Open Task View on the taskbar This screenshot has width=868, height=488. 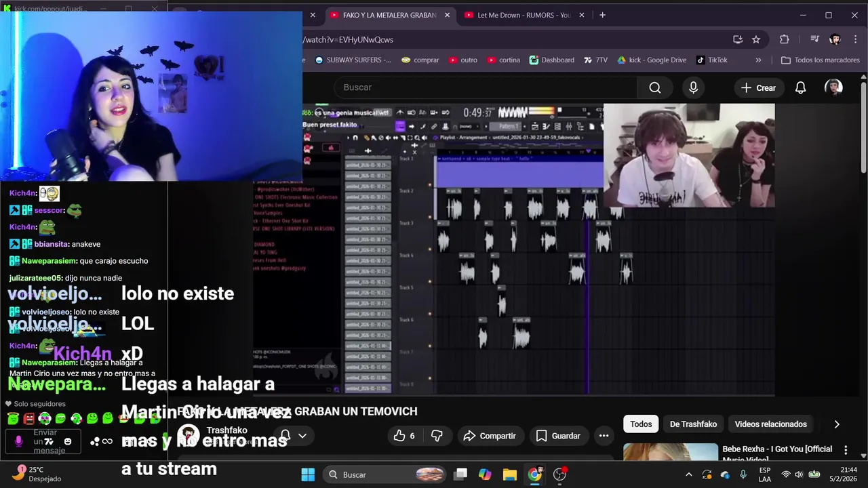point(460,474)
